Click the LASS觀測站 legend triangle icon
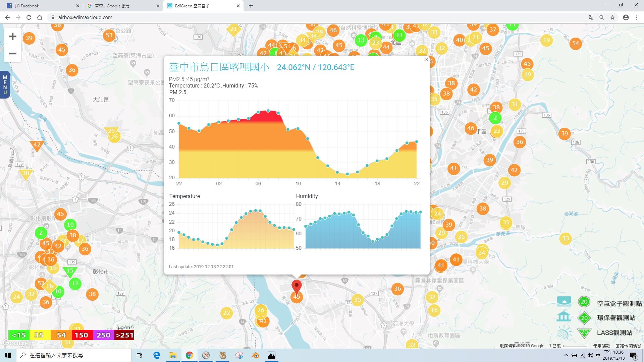Viewport: 644px width, 362px height. click(584, 333)
